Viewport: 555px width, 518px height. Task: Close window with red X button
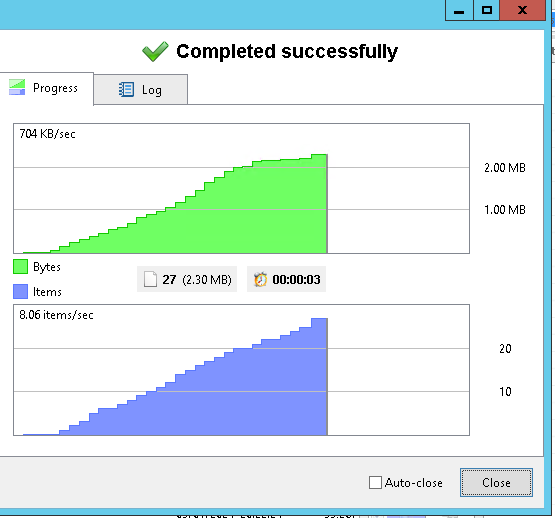[x=522, y=10]
